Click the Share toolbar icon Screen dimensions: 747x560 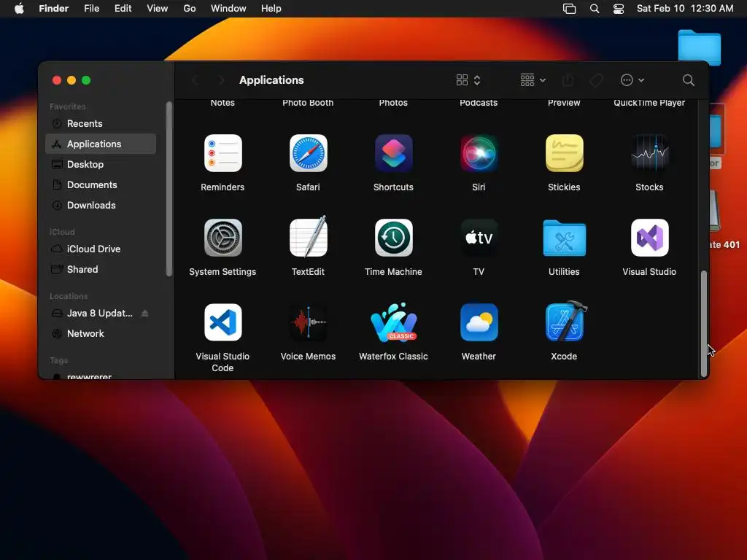pyautogui.click(x=568, y=80)
